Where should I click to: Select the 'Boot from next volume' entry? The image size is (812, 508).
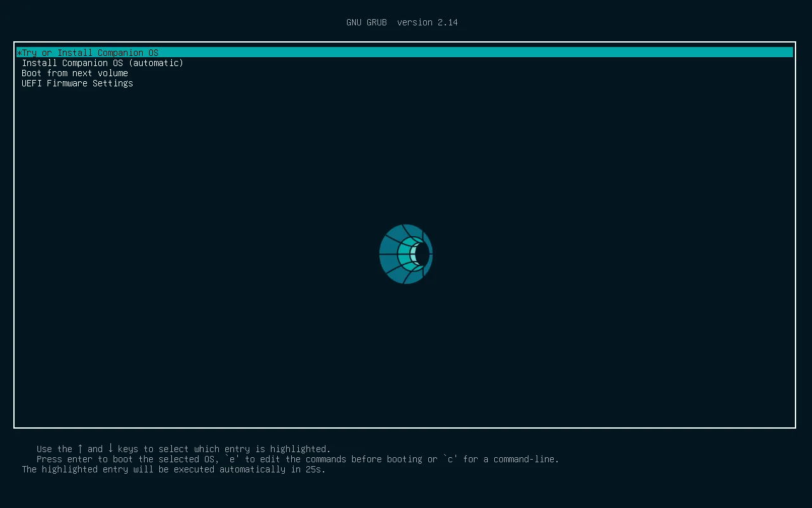[x=75, y=73]
